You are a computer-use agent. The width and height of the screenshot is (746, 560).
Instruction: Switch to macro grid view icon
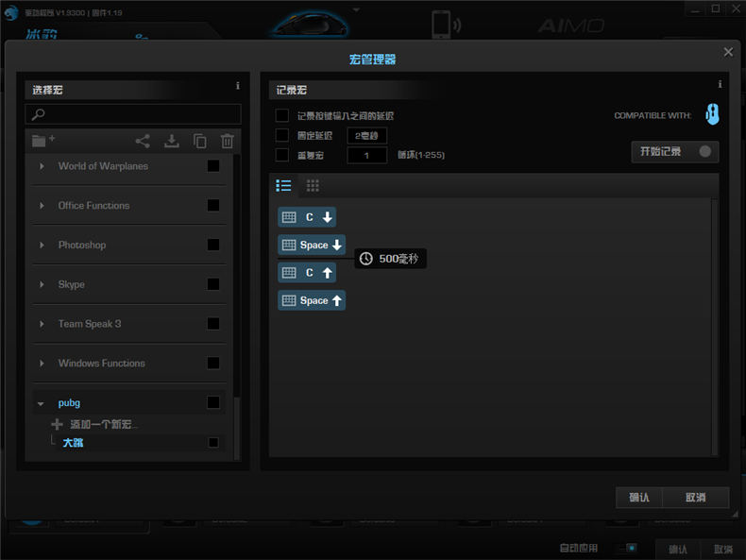pos(313,185)
